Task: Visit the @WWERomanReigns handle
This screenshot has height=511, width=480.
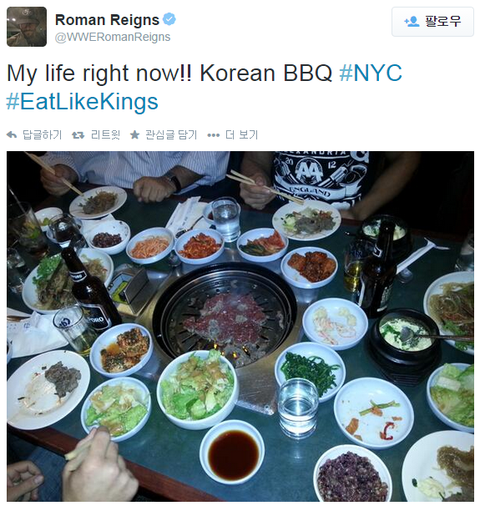Action: pyautogui.click(x=113, y=37)
